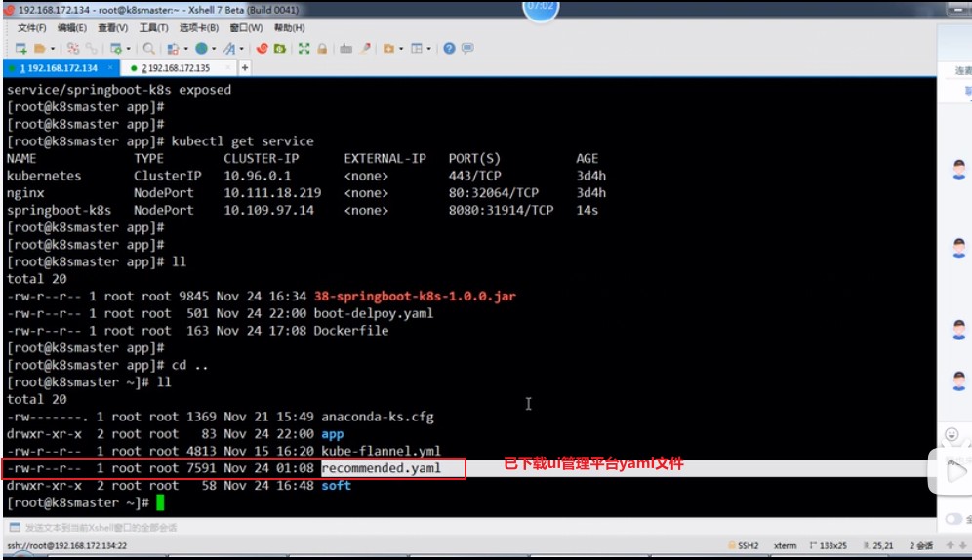This screenshot has width=972, height=560.
Task: Click the status bar up arrow
Action: point(950,545)
